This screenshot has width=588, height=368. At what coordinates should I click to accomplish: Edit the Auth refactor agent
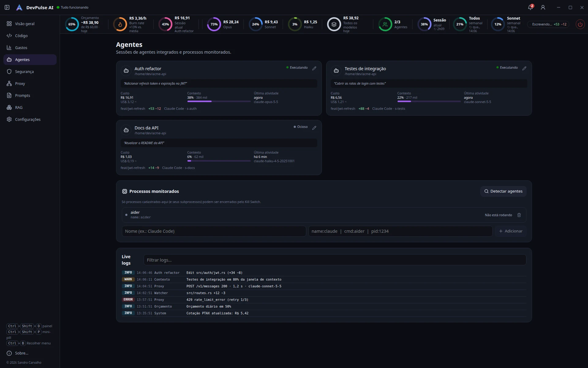[314, 68]
